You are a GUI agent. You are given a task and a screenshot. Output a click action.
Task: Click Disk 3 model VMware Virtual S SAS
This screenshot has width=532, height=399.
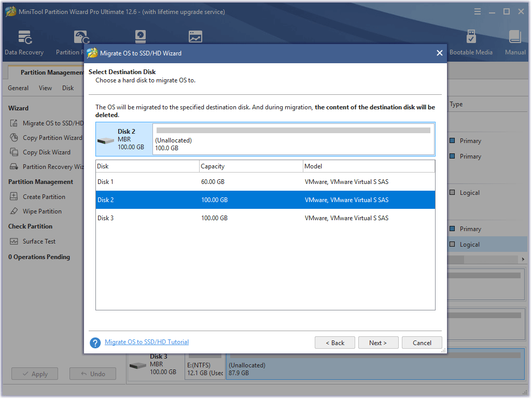click(346, 218)
